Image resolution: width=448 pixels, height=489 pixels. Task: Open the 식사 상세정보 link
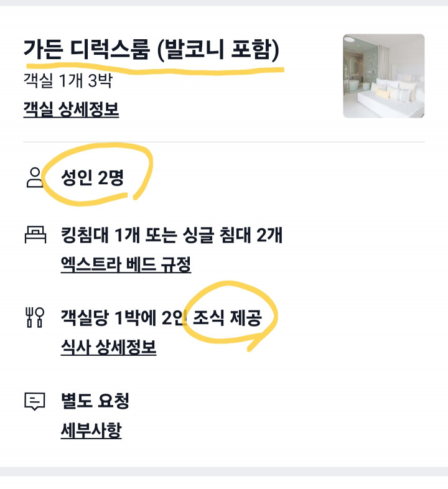point(108,347)
